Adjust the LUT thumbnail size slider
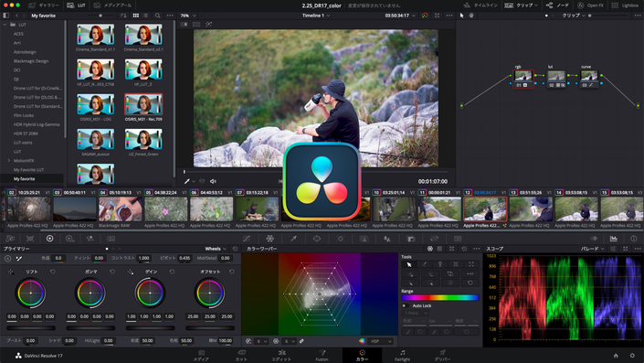Image resolution: width=644 pixels, height=363 pixels. pyautogui.click(x=100, y=16)
